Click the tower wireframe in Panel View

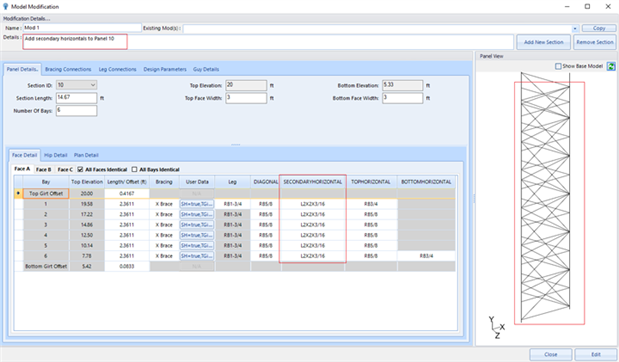pos(545,197)
